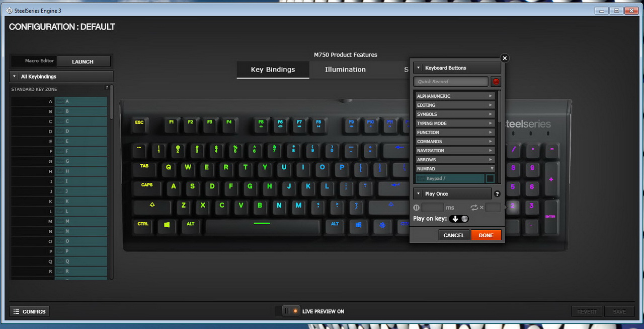This screenshot has width=644, height=329.
Task: Close the key binding popup
Action: (x=505, y=58)
